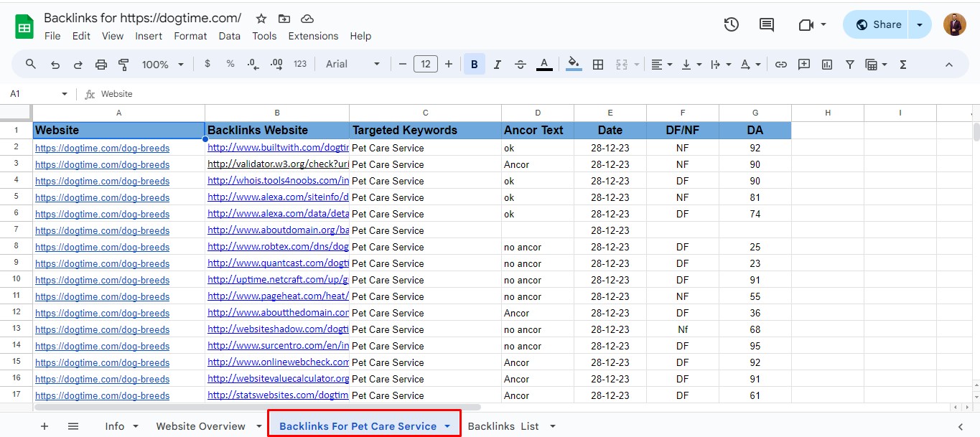Click the create filter funnel icon
The width and height of the screenshot is (980, 437).
click(x=850, y=65)
